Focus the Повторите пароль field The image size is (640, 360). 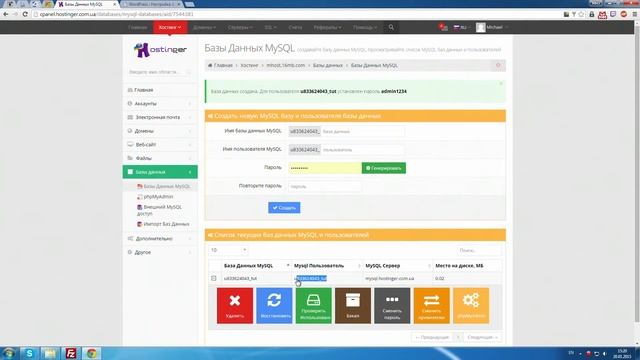click(325, 186)
